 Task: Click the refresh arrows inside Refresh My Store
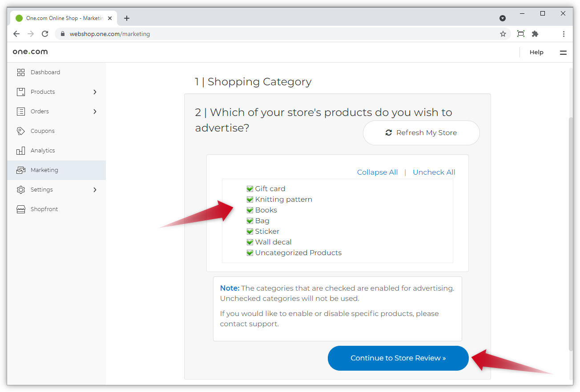point(388,132)
